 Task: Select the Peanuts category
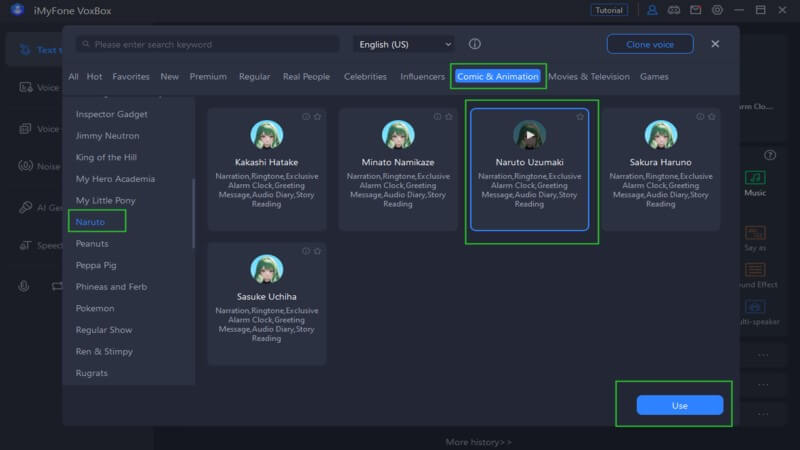(x=92, y=244)
